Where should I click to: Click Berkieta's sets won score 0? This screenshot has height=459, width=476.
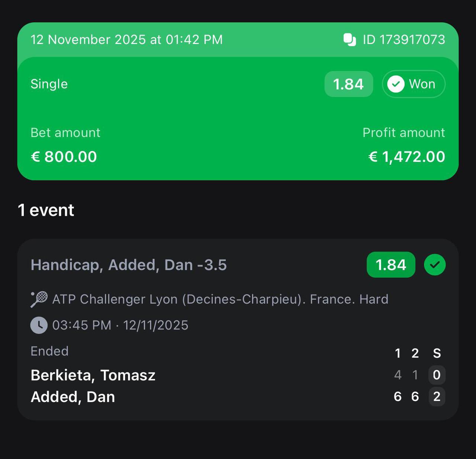[437, 375]
